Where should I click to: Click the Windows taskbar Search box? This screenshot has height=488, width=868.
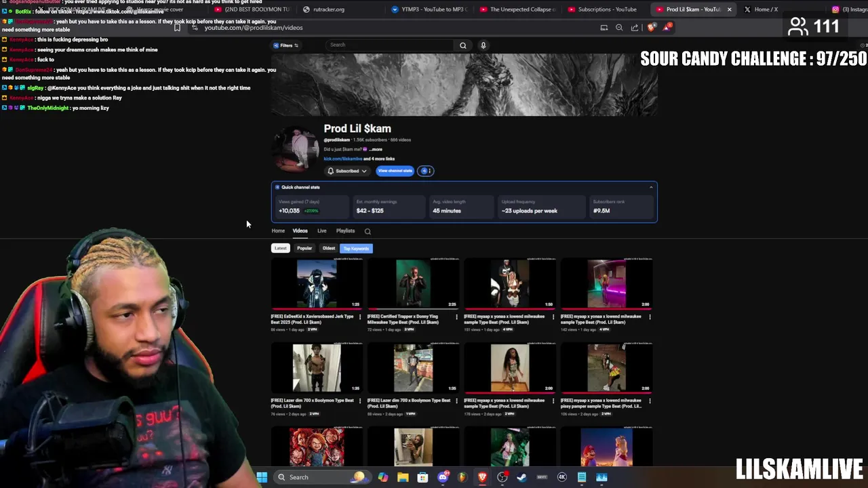point(321,477)
